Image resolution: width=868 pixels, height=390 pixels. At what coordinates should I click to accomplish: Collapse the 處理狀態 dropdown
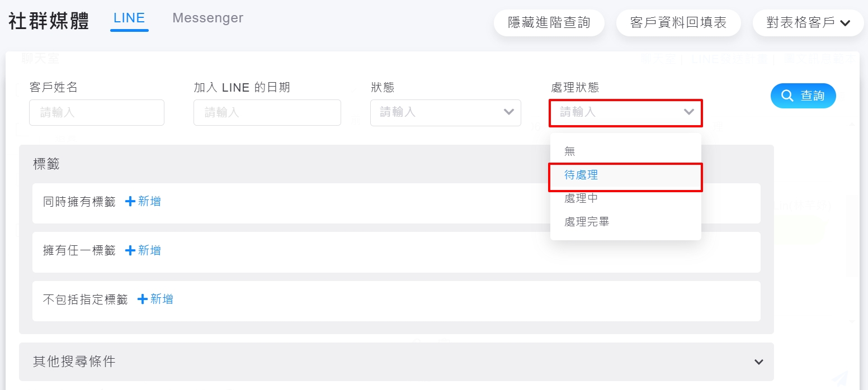[x=688, y=112]
